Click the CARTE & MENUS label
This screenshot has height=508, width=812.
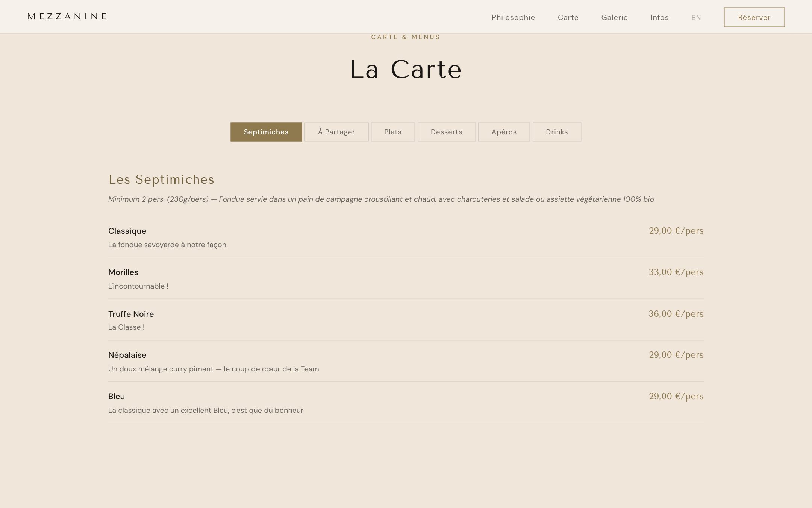point(406,37)
